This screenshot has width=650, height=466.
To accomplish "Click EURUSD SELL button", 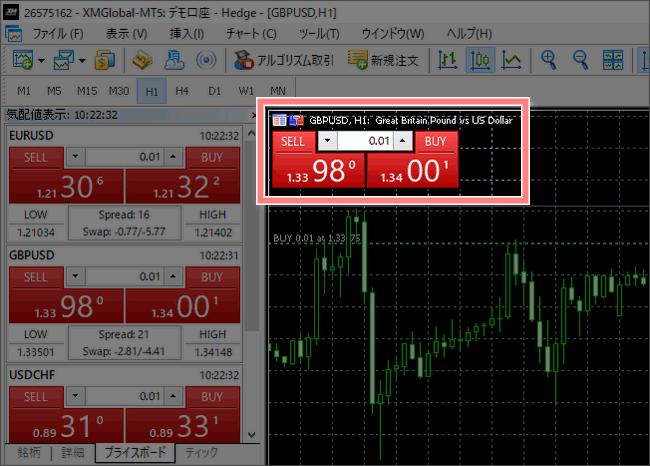I will 36,158.
